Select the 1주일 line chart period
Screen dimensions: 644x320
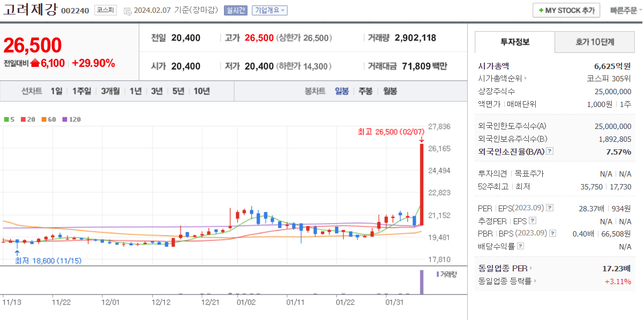tap(81, 91)
